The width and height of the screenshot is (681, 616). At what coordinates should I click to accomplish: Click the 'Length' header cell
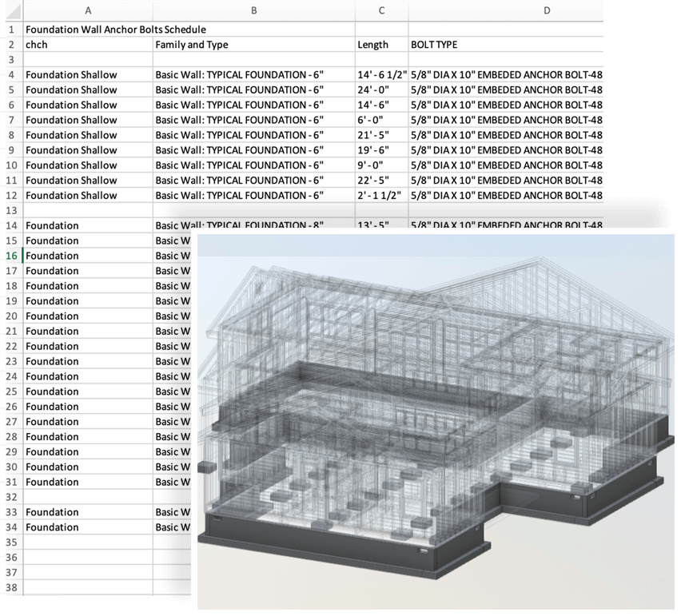[381, 44]
